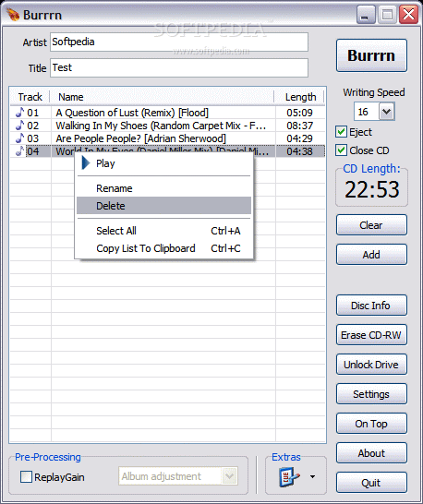Open the Settings dialog
423x504 pixels.
click(371, 394)
